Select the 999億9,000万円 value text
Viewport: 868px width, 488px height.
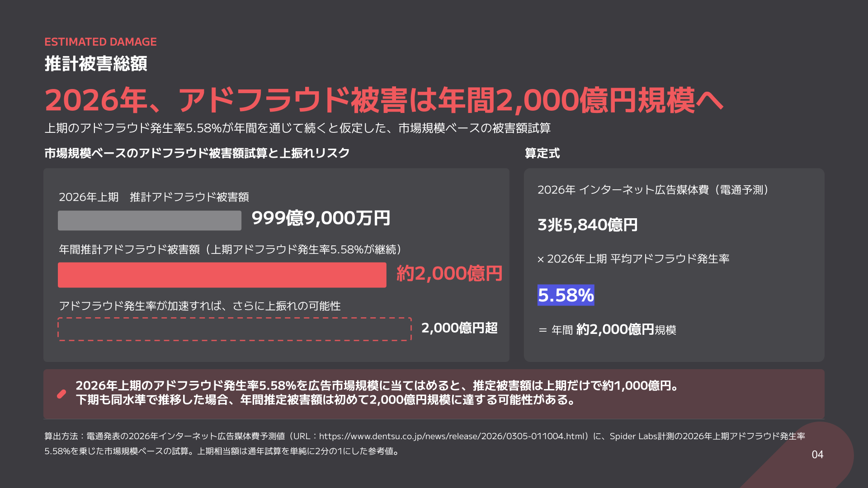pyautogui.click(x=321, y=218)
